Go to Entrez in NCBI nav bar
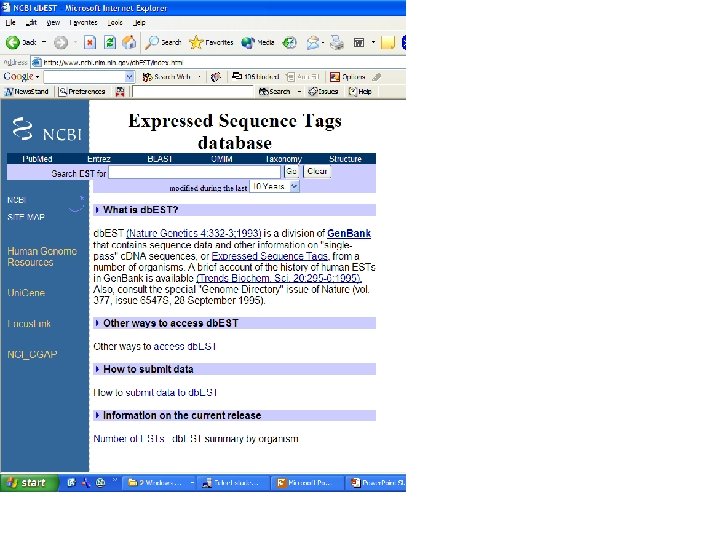Viewport: 720px width, 540px height. tap(99, 159)
